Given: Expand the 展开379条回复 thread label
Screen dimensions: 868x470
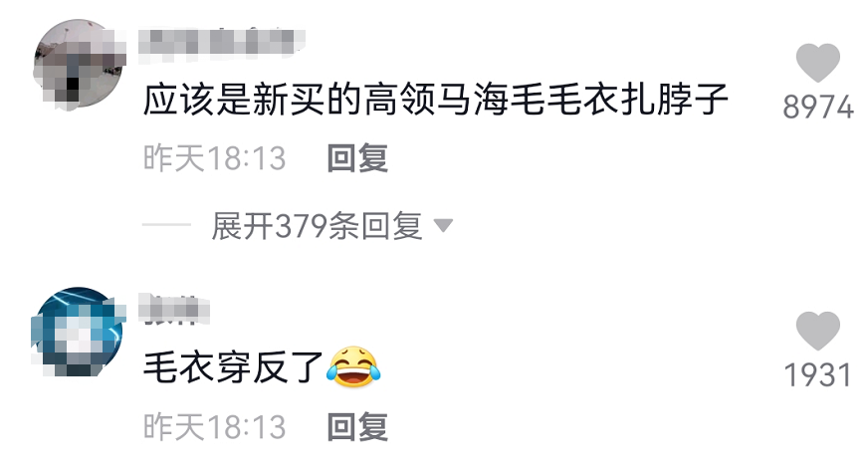Looking at the screenshot, I should pyautogui.click(x=317, y=226).
